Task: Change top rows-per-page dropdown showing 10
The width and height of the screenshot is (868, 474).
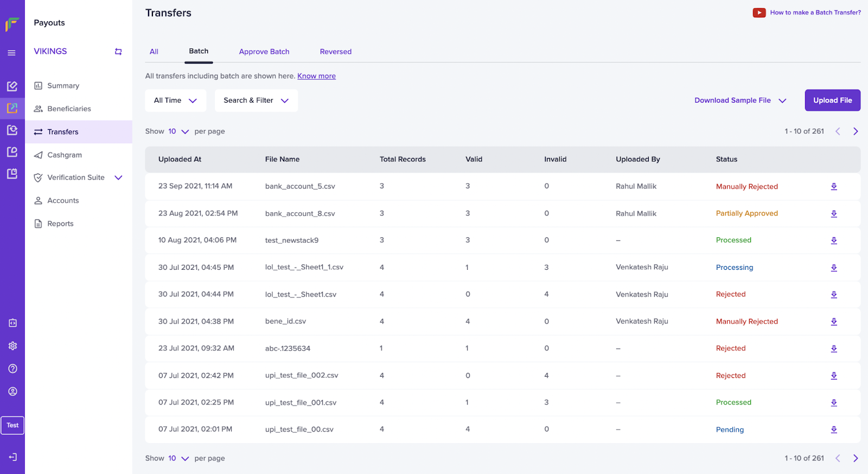Action: coord(178,131)
